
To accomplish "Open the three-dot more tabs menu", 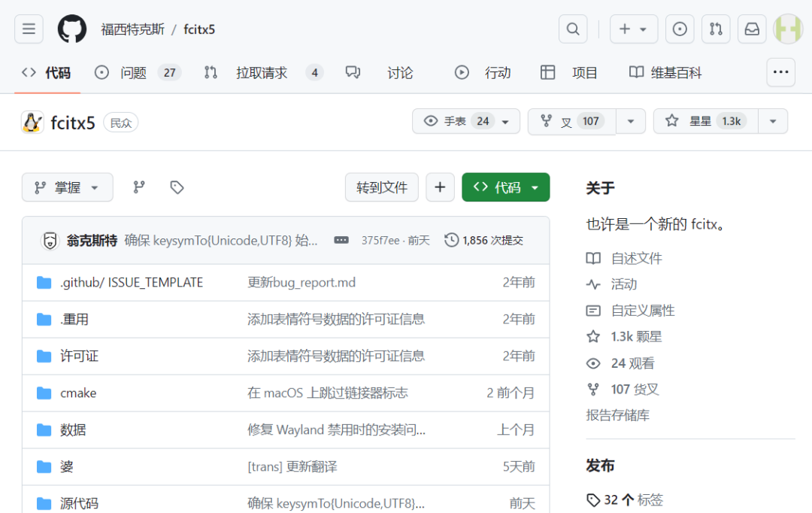I will [780, 72].
